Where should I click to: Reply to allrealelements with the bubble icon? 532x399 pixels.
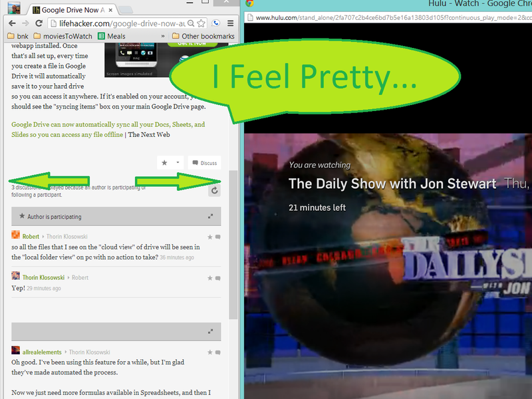tap(218, 352)
